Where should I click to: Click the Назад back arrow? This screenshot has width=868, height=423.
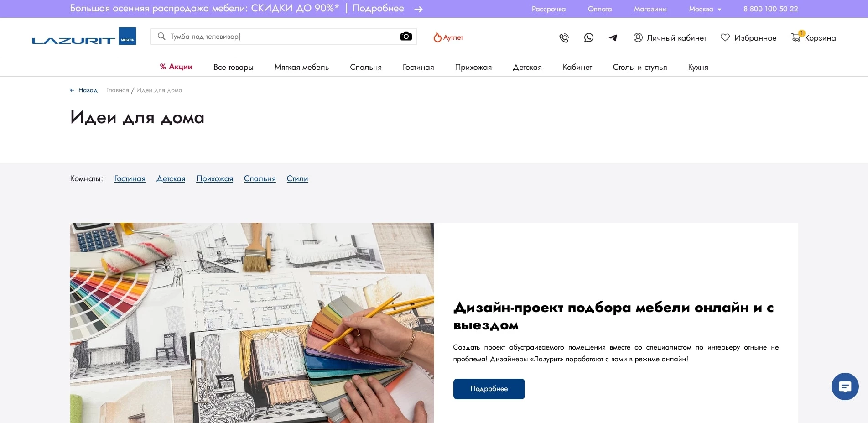click(x=73, y=90)
